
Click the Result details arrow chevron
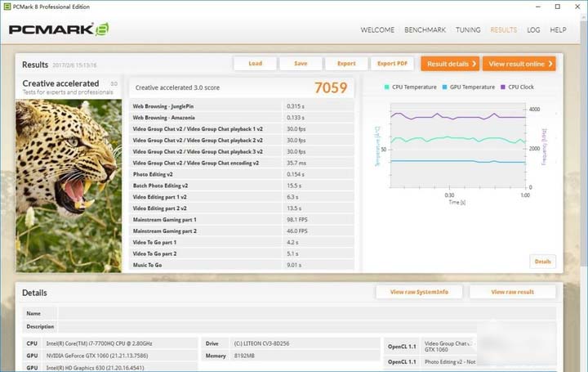474,64
